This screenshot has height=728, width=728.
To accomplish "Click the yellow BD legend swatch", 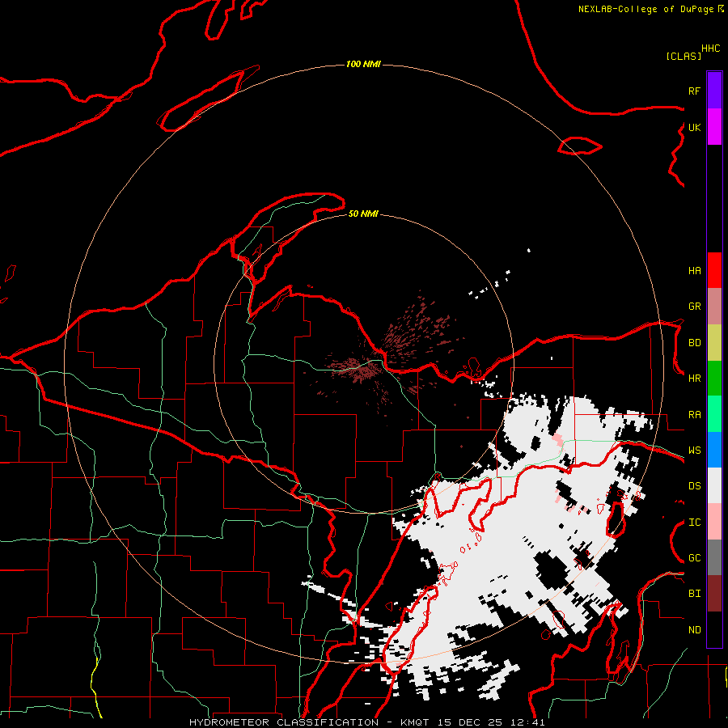I will [714, 343].
